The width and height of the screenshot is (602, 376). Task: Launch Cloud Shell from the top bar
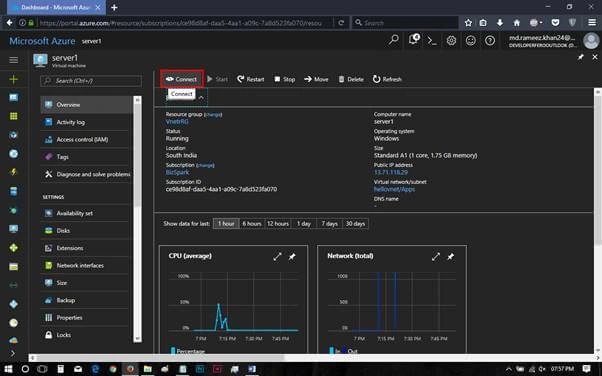(432, 40)
